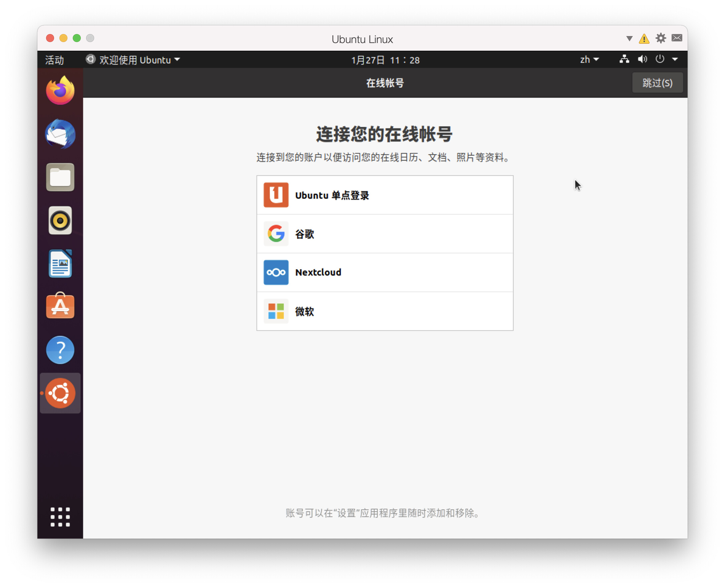Open the clock 1月27日 11:28 calendar
Screen dimensions: 725x588
(385, 60)
